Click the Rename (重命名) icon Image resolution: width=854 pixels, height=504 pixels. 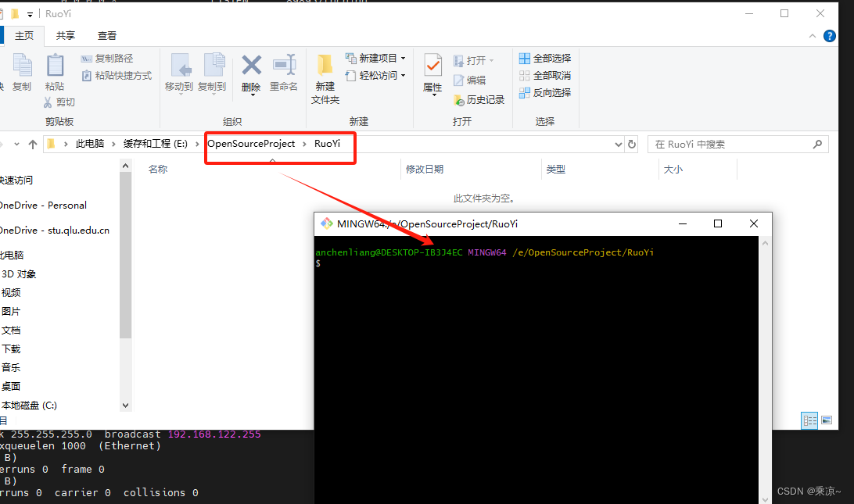[x=284, y=66]
